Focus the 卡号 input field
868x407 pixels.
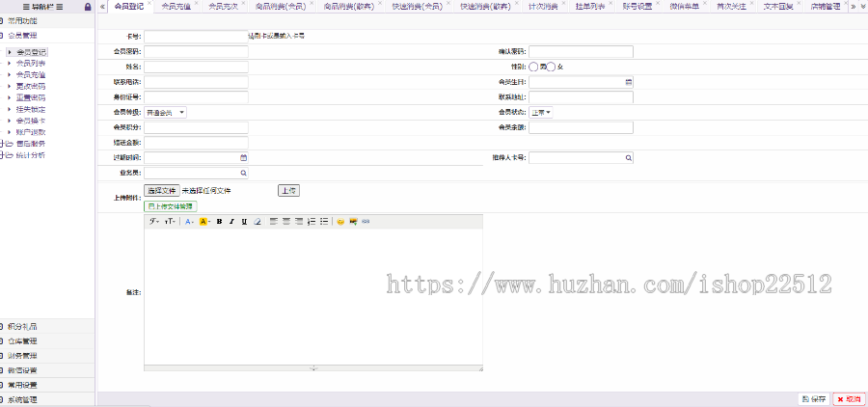pyautogui.click(x=196, y=37)
